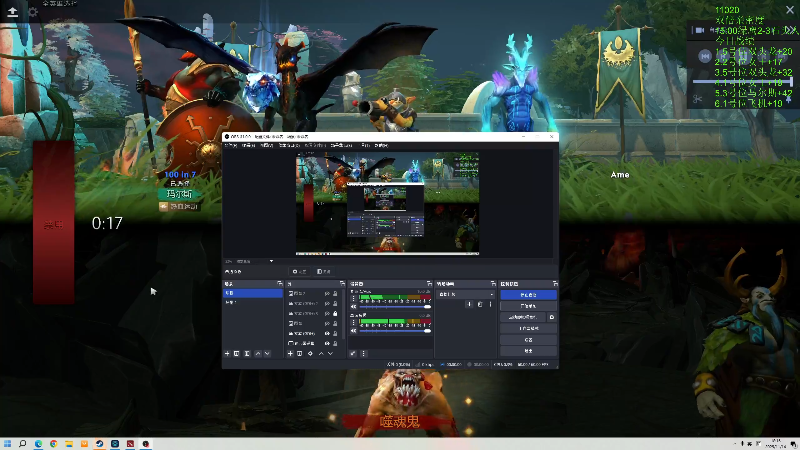The width and height of the screenshot is (800, 450).
Task: Add a scene transition with plus icon
Action: point(469,304)
